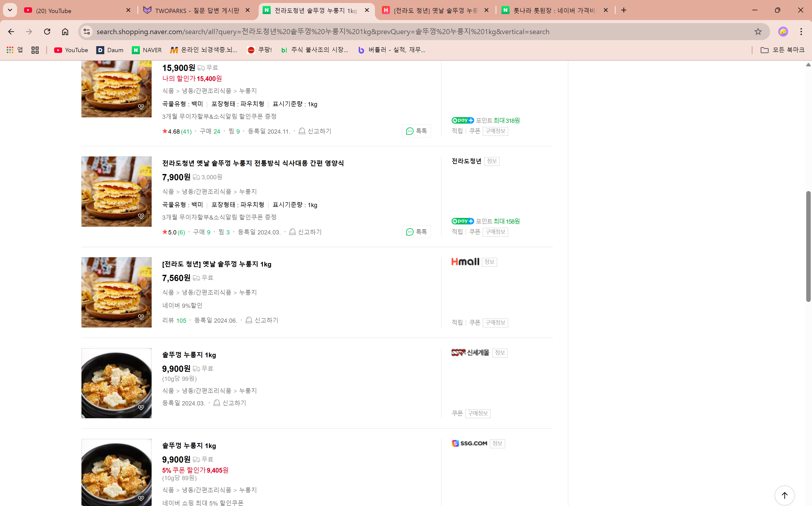This screenshot has height=506, width=812.
Task: Click 정보 button next to 전라도청년 seller
Action: point(492,161)
